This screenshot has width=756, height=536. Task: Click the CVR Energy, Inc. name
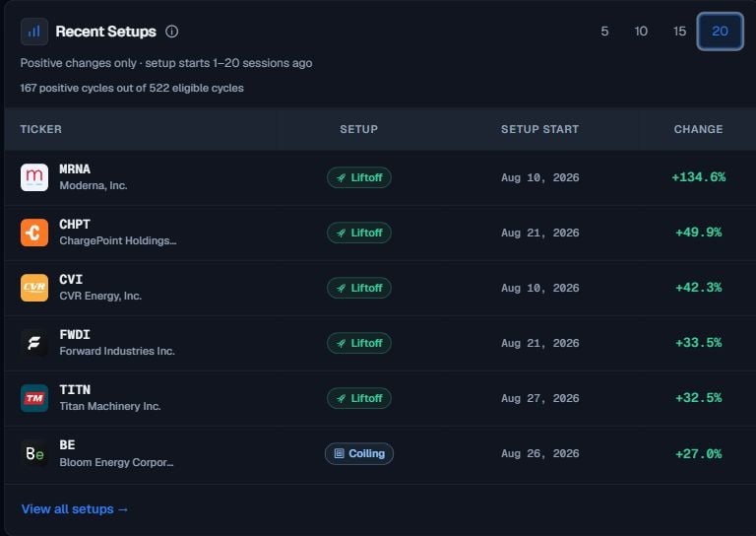coord(100,296)
